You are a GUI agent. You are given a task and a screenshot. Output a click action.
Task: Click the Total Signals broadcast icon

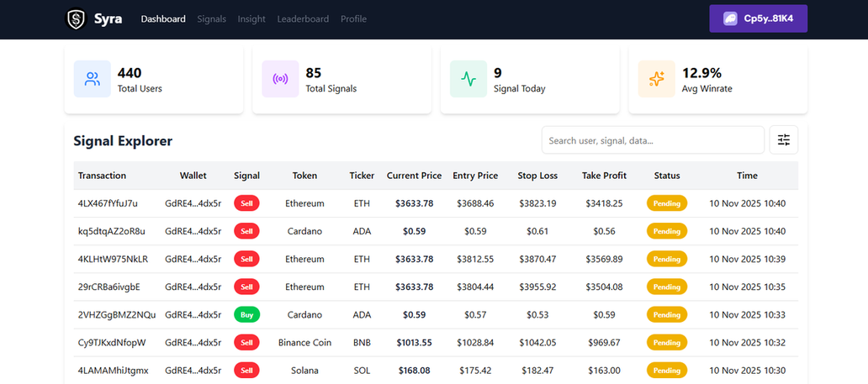(x=280, y=79)
